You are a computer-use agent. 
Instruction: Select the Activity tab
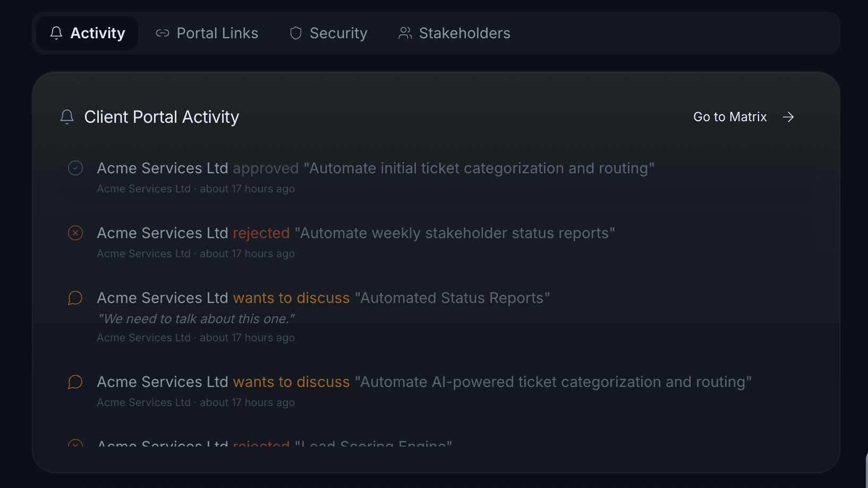pos(97,32)
